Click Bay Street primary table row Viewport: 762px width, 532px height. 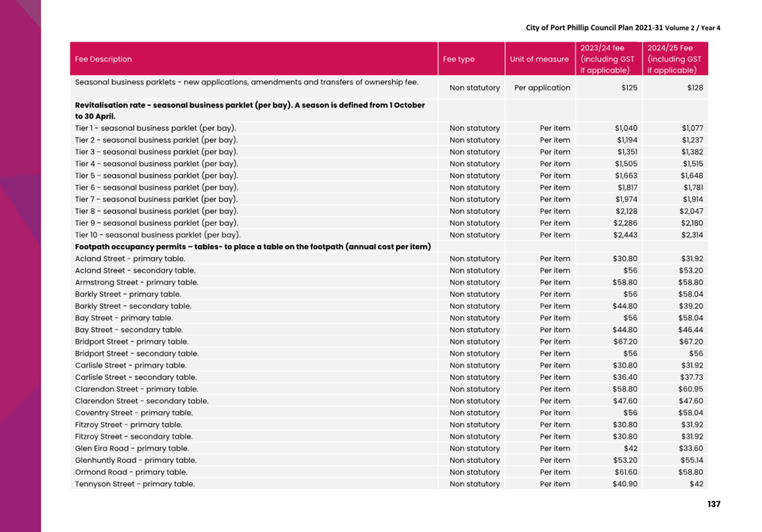389,318
